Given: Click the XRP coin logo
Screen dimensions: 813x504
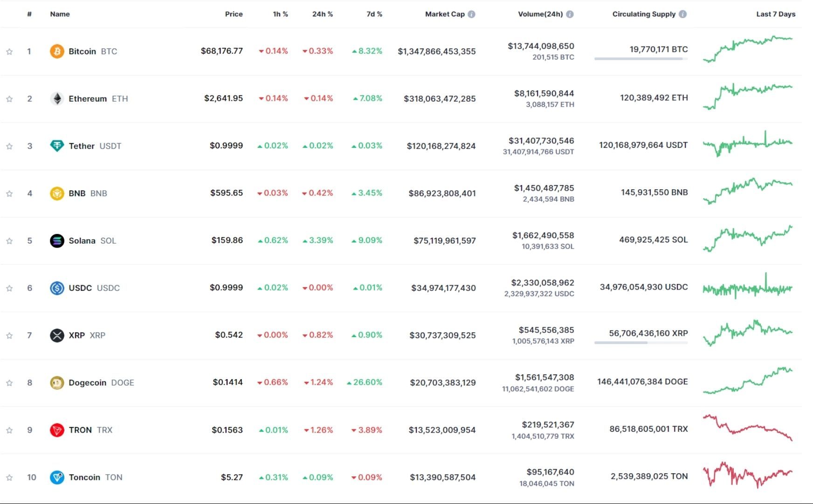Looking at the screenshot, I should 56,335.
